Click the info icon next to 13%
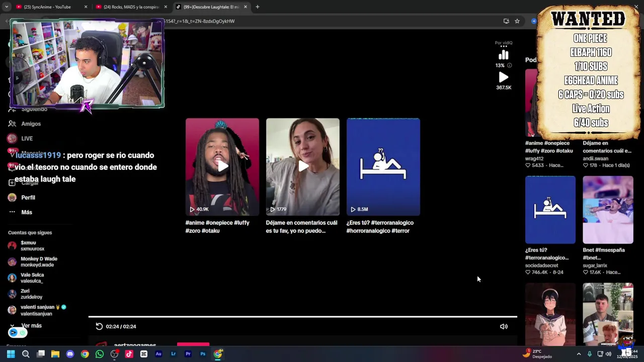 510,65
